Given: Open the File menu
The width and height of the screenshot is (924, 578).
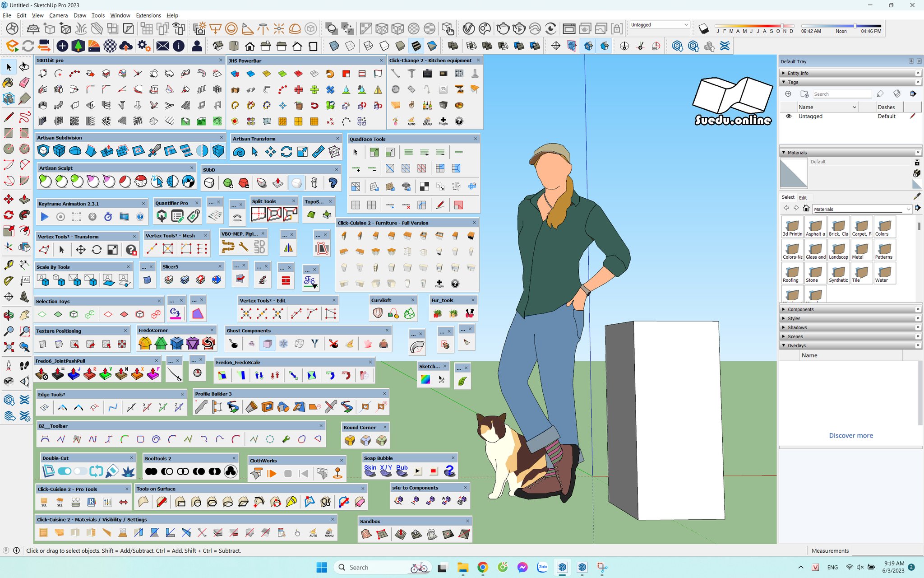Looking at the screenshot, I should click(7, 15).
